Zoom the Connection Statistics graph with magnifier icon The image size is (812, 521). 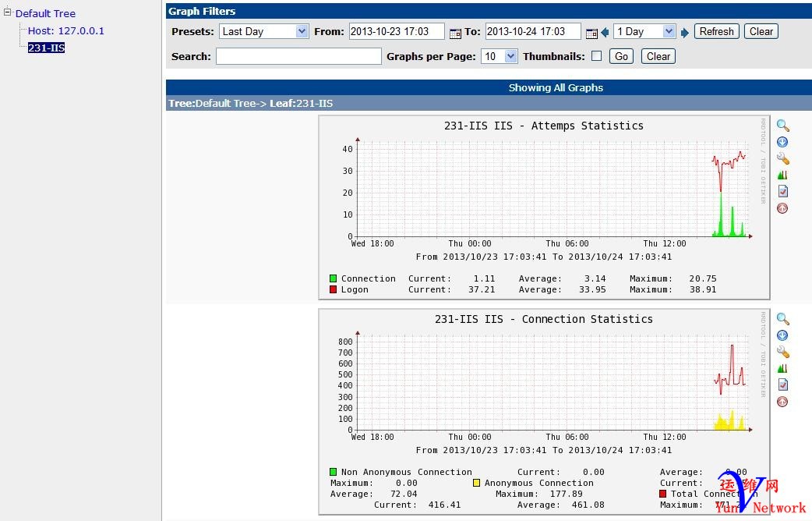click(x=783, y=319)
